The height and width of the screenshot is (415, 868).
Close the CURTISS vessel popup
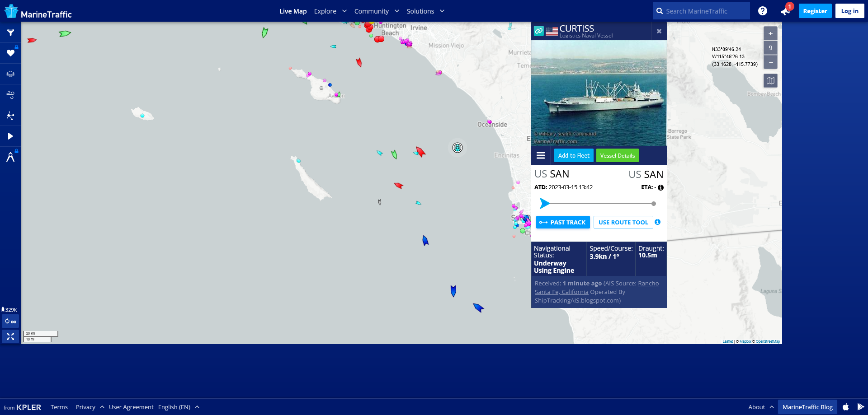point(659,31)
